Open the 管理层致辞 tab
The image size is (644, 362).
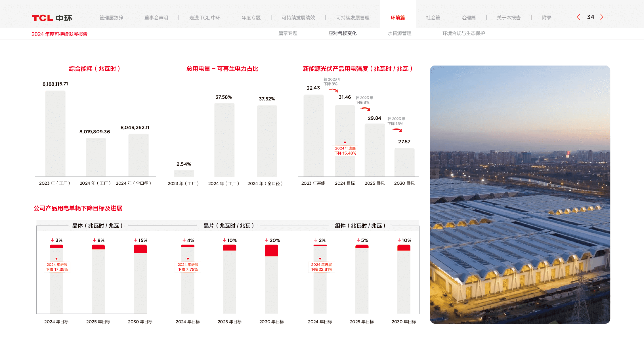(x=111, y=18)
